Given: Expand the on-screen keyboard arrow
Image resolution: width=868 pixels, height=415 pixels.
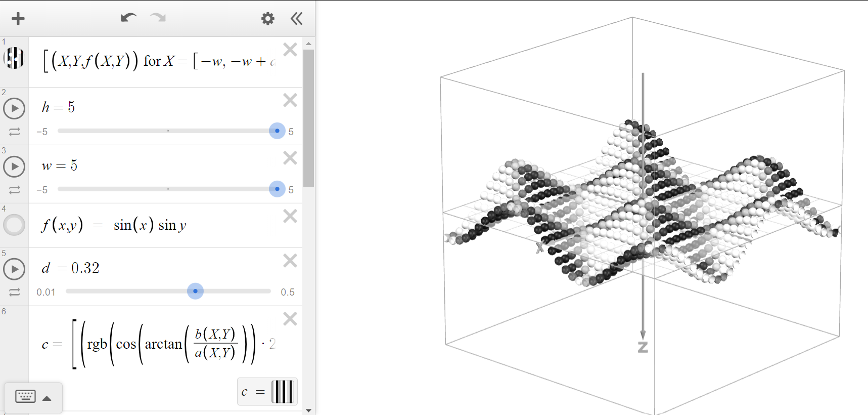Looking at the screenshot, I should [x=47, y=398].
